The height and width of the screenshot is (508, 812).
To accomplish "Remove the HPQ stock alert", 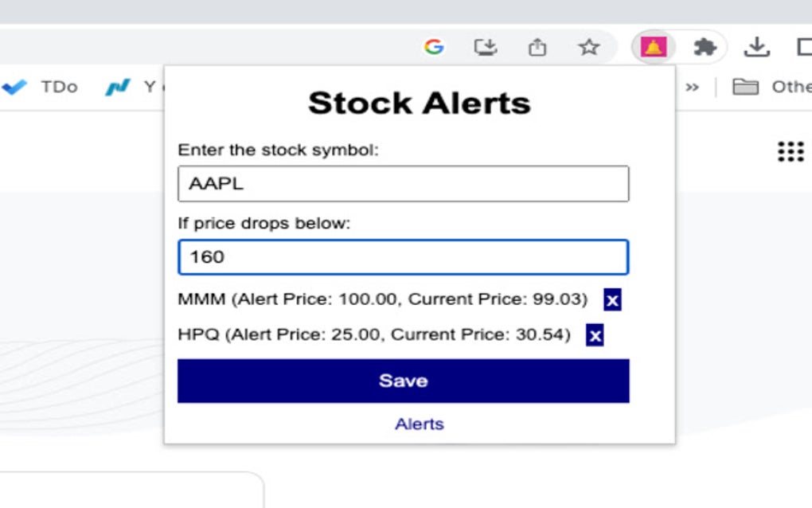I will tap(594, 334).
